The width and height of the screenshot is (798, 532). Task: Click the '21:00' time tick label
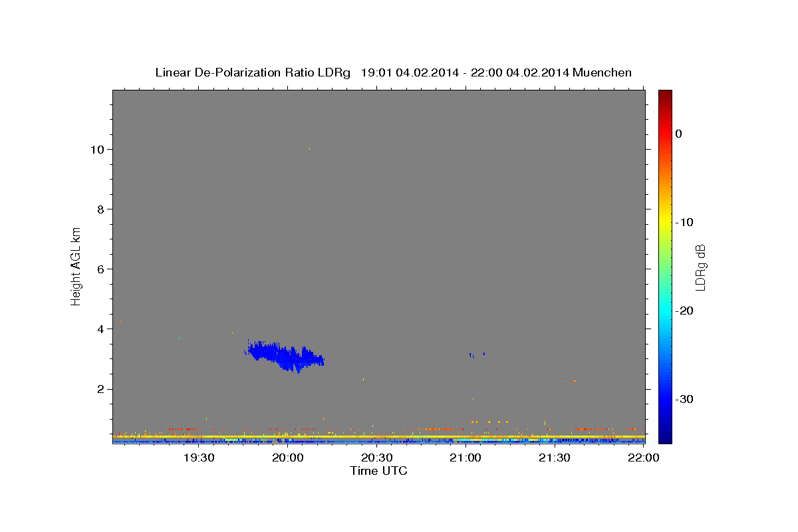(465, 458)
